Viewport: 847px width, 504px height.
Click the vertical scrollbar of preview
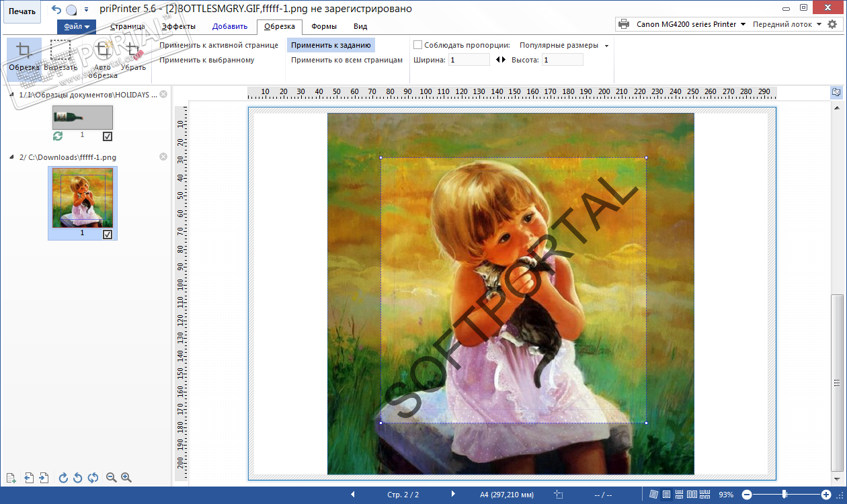click(x=837, y=383)
